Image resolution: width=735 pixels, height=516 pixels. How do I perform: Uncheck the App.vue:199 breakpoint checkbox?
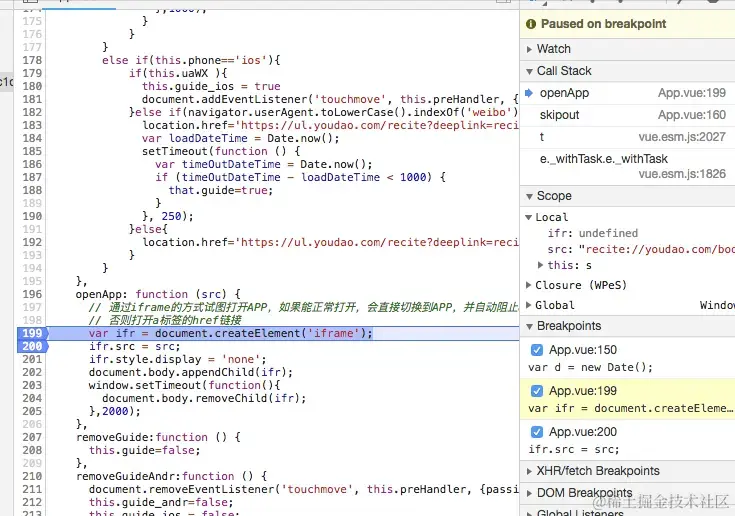(537, 391)
